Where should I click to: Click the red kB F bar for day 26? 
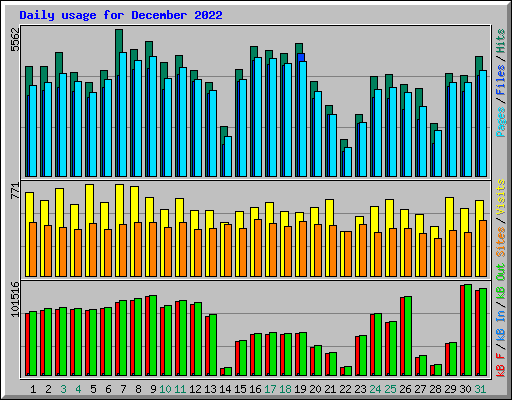402,336
